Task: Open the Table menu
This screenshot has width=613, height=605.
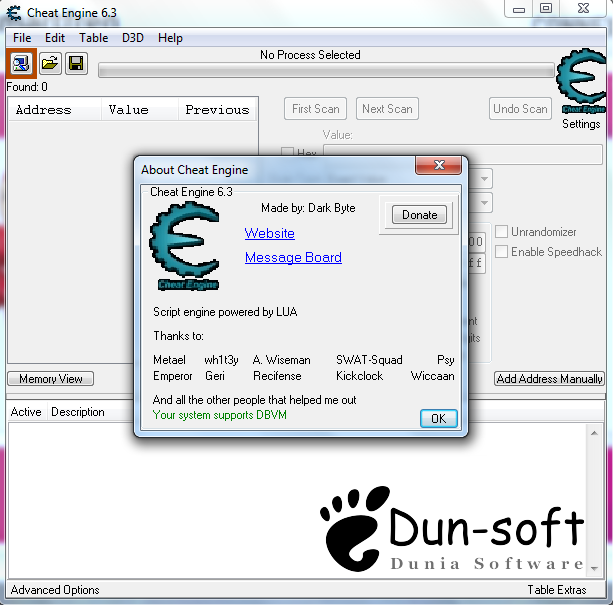Action: 93,38
